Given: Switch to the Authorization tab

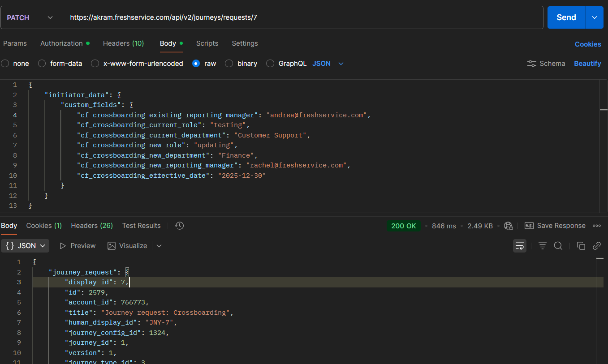Looking at the screenshot, I should click(61, 43).
